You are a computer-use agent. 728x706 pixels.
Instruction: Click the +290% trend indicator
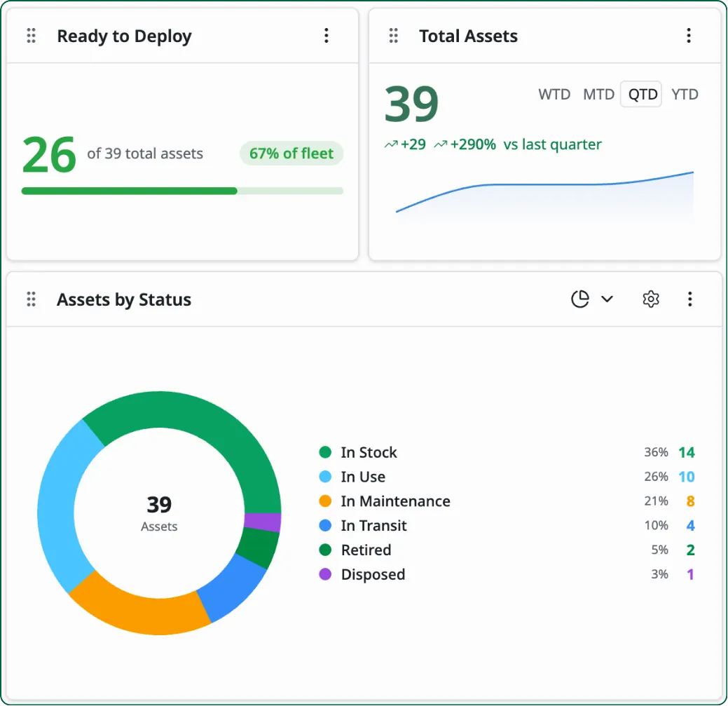465,144
